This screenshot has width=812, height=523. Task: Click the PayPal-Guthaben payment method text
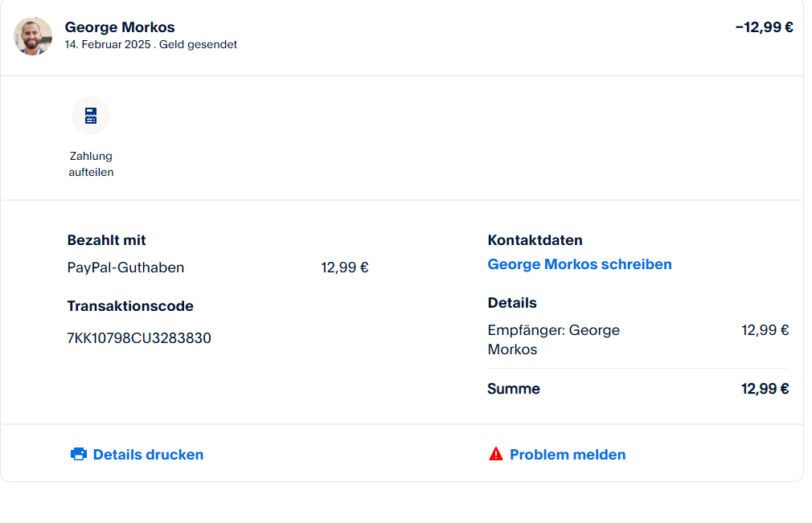(x=125, y=268)
